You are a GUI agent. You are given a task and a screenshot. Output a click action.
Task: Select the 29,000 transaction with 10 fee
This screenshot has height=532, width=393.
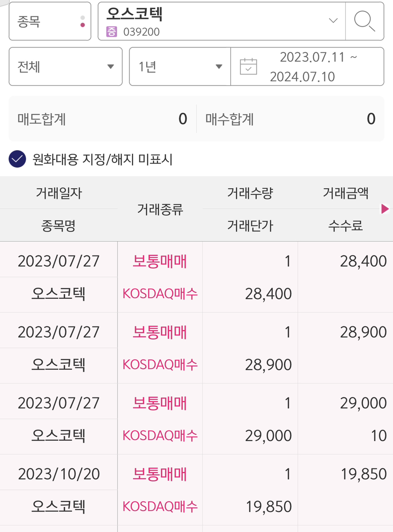point(196,419)
